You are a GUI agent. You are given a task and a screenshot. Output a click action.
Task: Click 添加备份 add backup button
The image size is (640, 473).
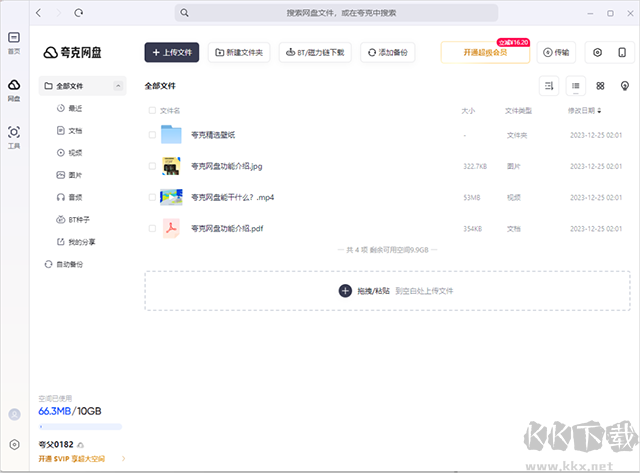(x=388, y=52)
